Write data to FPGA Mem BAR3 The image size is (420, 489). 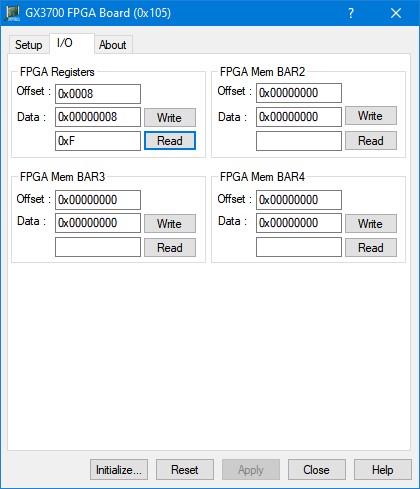coord(170,223)
